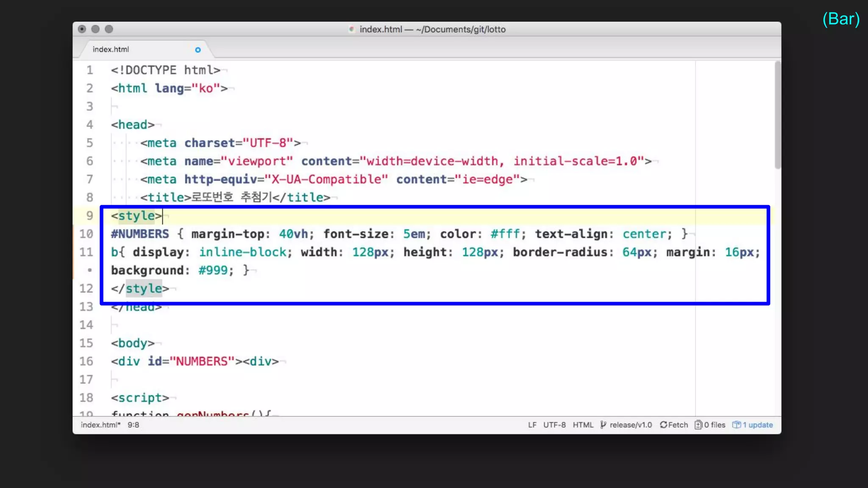
Task: Open the LF line ending selector
Action: (532, 425)
